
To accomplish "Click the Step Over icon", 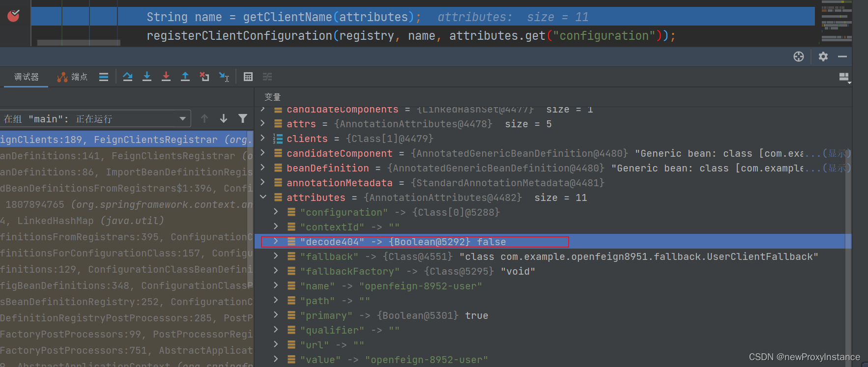I will (128, 77).
